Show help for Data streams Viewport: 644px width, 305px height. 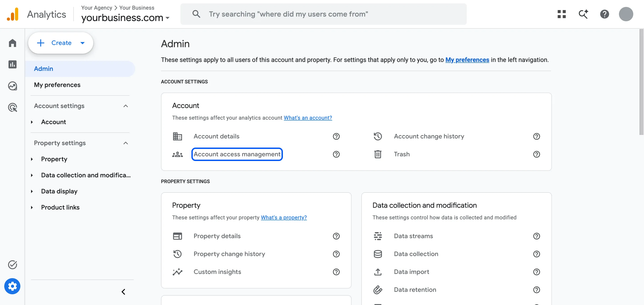pos(536,236)
